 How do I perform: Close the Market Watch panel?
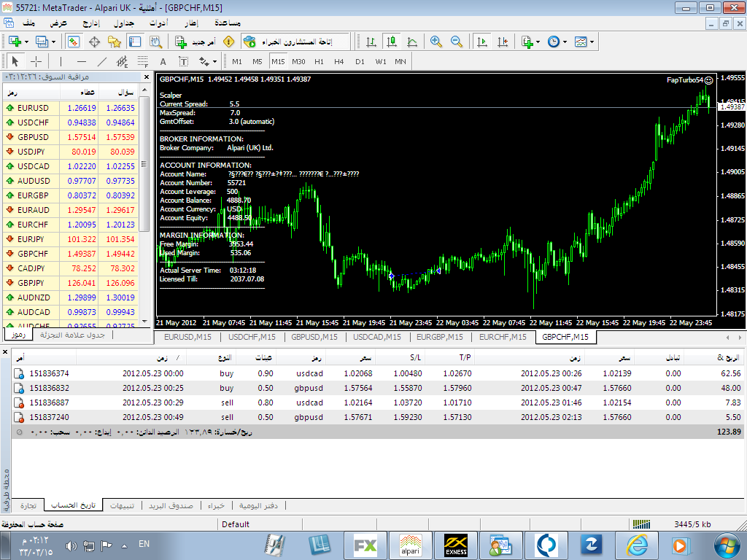click(146, 77)
